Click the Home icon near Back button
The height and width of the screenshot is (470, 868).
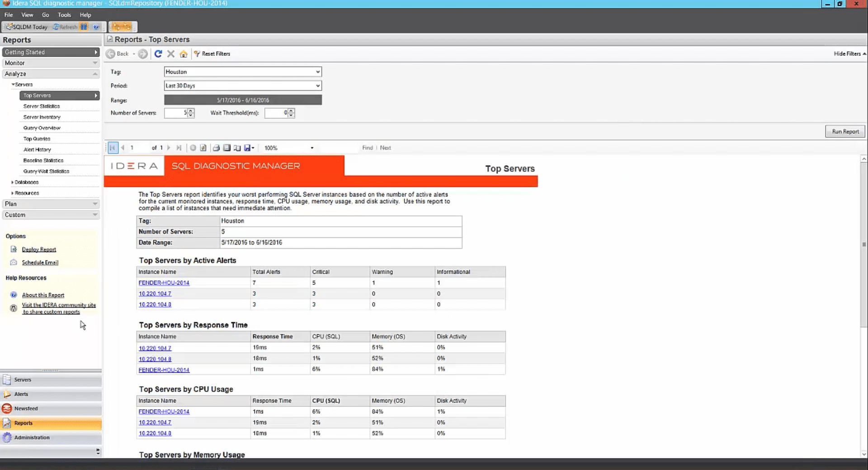pyautogui.click(x=184, y=54)
